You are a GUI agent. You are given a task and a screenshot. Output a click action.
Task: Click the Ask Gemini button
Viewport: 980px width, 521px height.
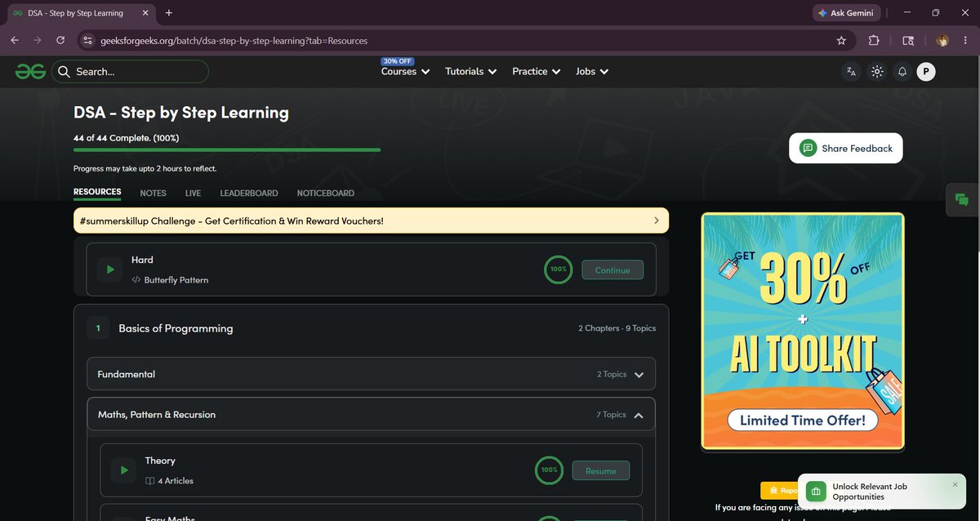[x=846, y=13]
